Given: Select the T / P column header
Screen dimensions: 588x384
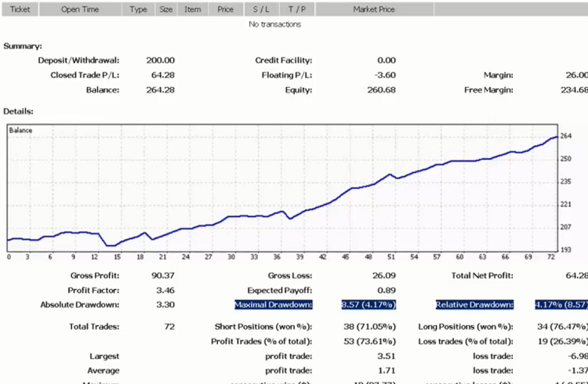Looking at the screenshot, I should click(x=297, y=9).
